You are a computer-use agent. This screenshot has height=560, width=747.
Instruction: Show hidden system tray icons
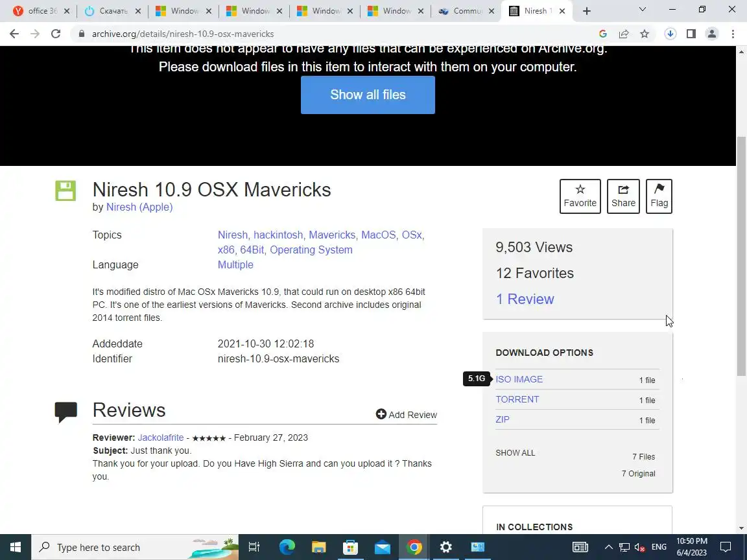point(608,547)
